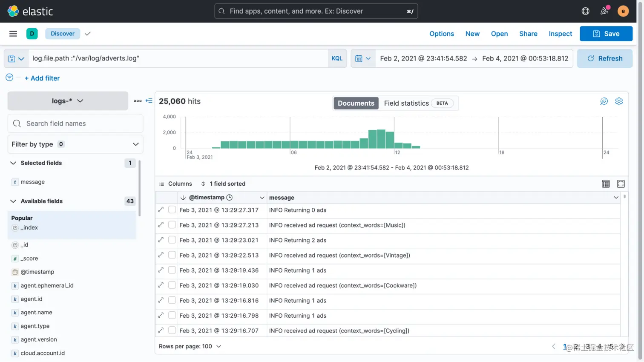The width and height of the screenshot is (644, 362).
Task: Click the message field type icon
Action: (x=15, y=182)
